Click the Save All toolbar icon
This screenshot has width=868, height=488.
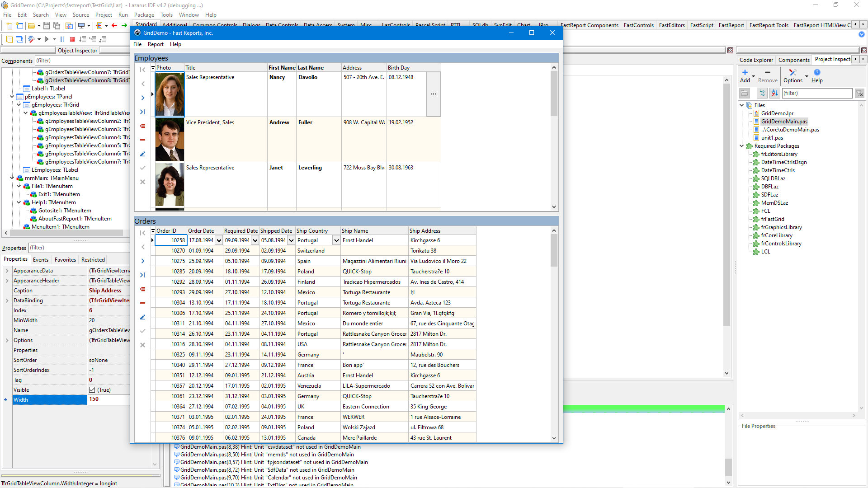57,26
